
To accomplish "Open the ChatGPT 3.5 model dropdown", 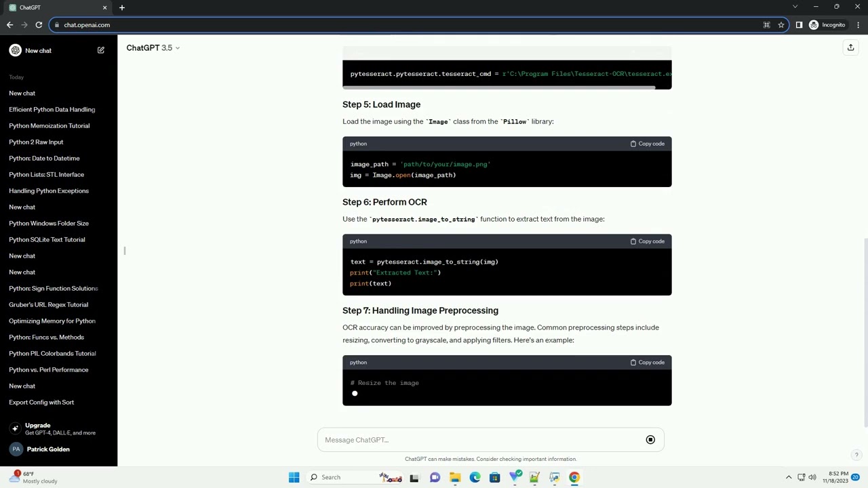I will (x=153, y=48).
